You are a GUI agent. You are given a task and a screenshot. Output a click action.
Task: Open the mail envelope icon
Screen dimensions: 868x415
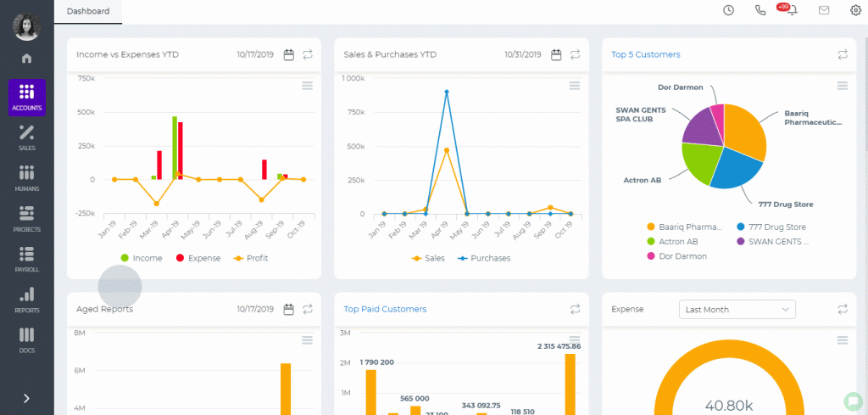(824, 10)
